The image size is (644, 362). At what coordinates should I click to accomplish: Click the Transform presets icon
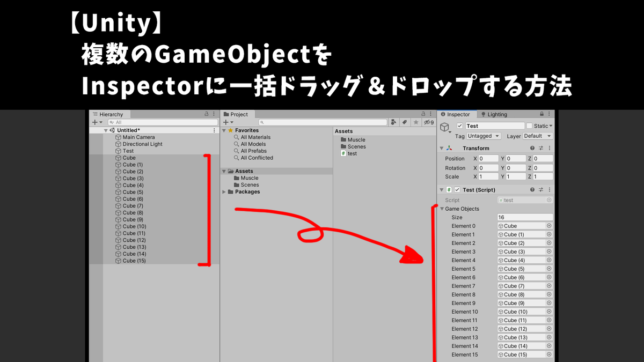[x=541, y=147]
